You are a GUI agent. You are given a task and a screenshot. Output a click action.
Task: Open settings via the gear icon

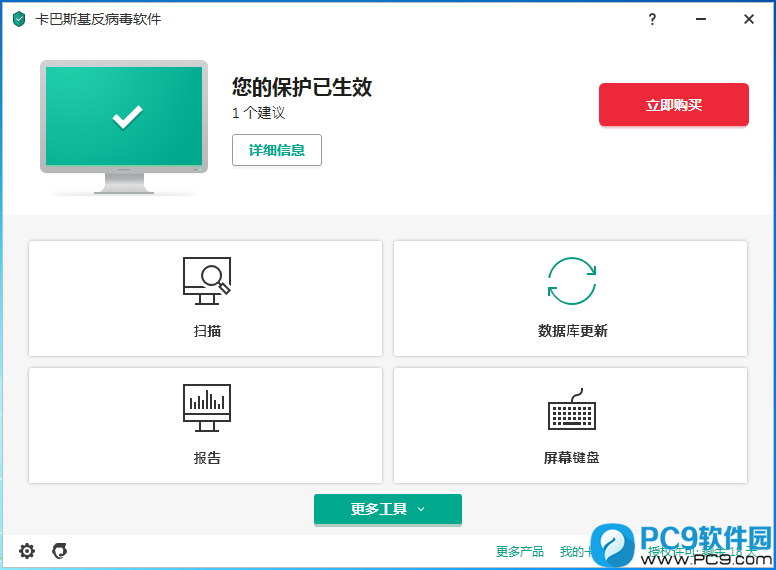tap(27, 551)
